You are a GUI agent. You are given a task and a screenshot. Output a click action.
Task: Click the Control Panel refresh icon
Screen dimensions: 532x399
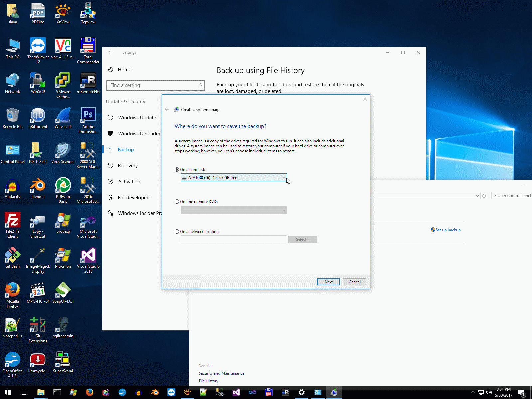484,196
